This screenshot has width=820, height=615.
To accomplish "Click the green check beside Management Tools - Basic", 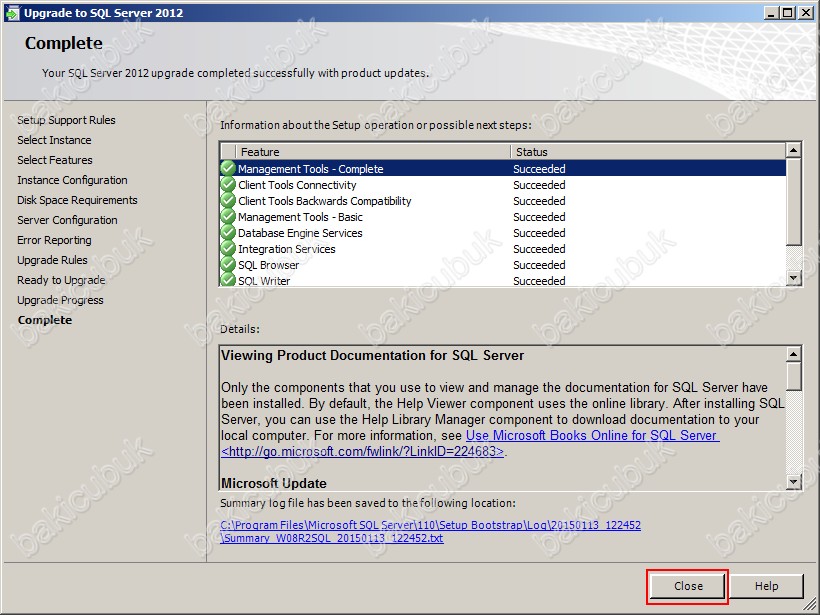I will [228, 217].
